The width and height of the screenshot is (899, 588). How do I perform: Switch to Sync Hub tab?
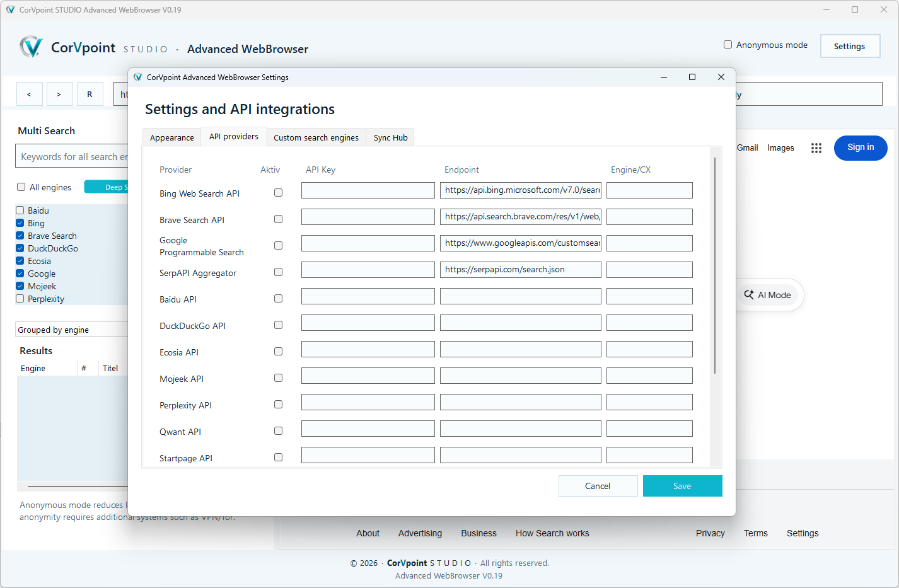(x=390, y=137)
